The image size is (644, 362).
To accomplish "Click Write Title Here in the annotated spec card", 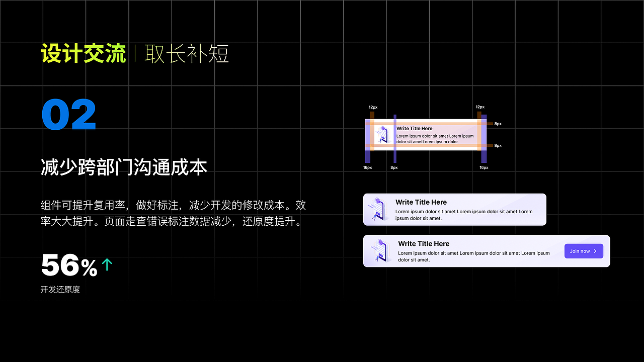I will tap(414, 129).
